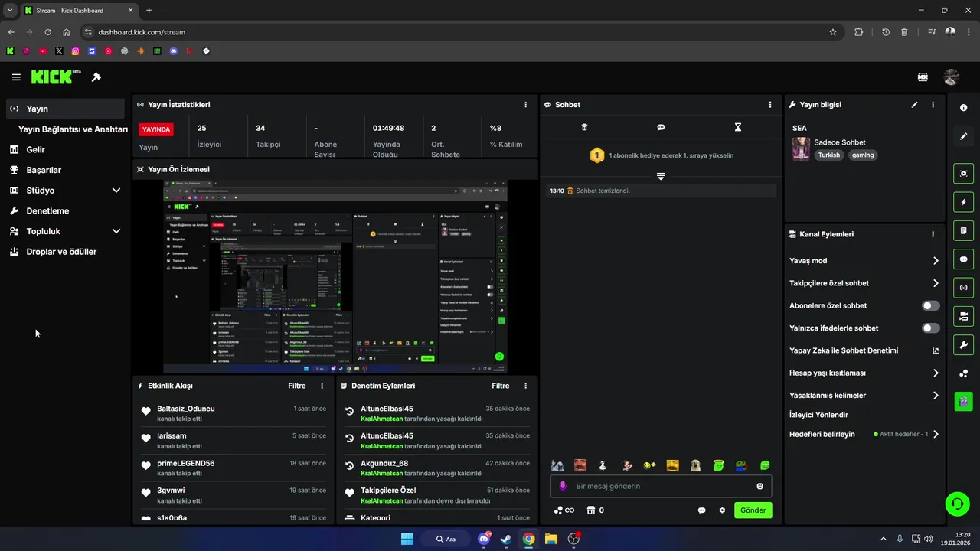The image size is (980, 551).
Task: Open the info icon in right sidebar
Action: (964, 108)
